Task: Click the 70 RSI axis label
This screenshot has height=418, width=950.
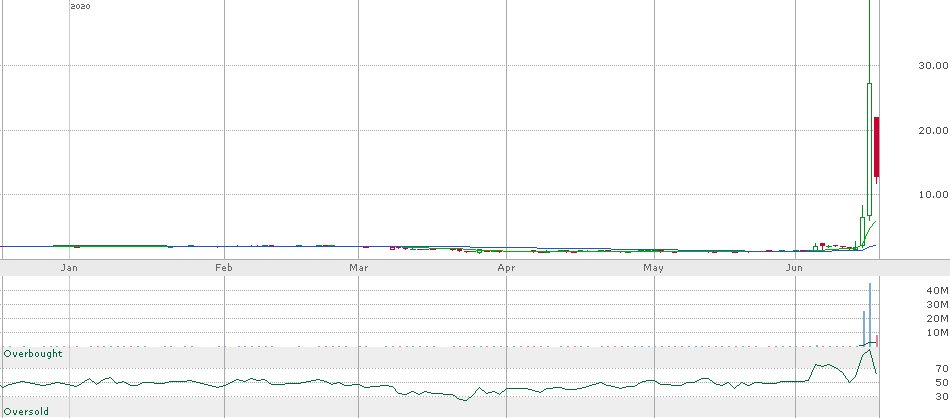Action: [942, 368]
